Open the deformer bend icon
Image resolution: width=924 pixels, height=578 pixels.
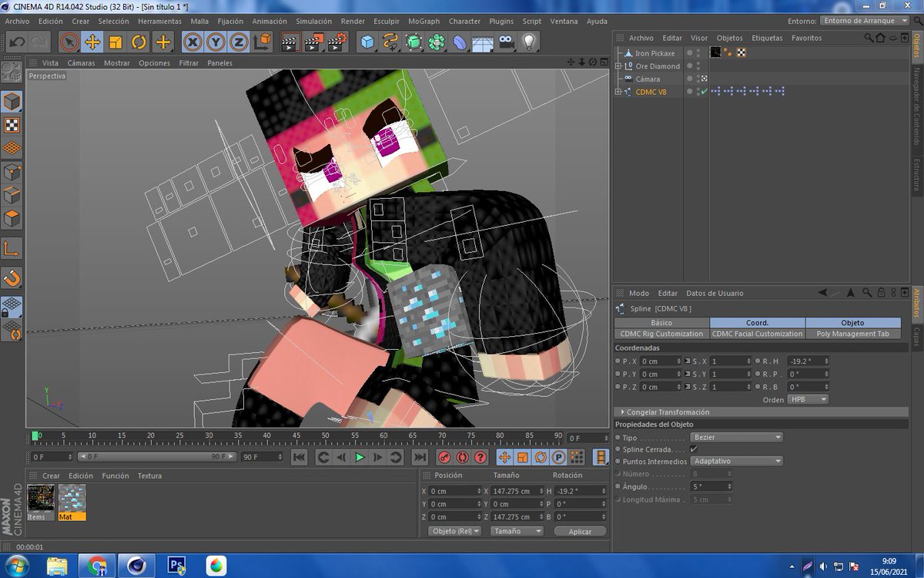pos(460,42)
